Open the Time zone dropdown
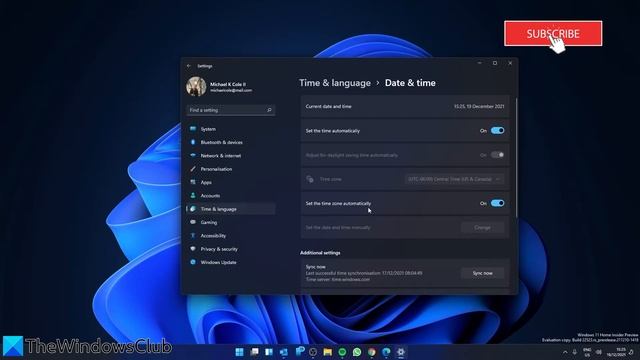640x360 pixels. point(454,179)
